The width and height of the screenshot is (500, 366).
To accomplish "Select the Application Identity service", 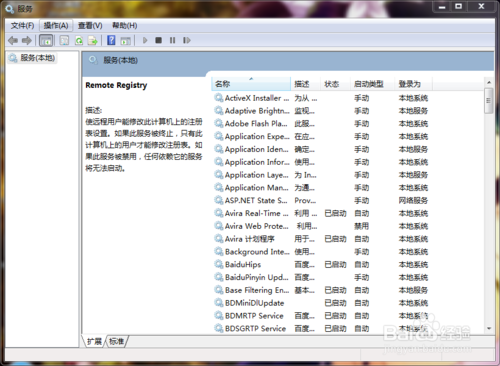I will click(321, 149).
